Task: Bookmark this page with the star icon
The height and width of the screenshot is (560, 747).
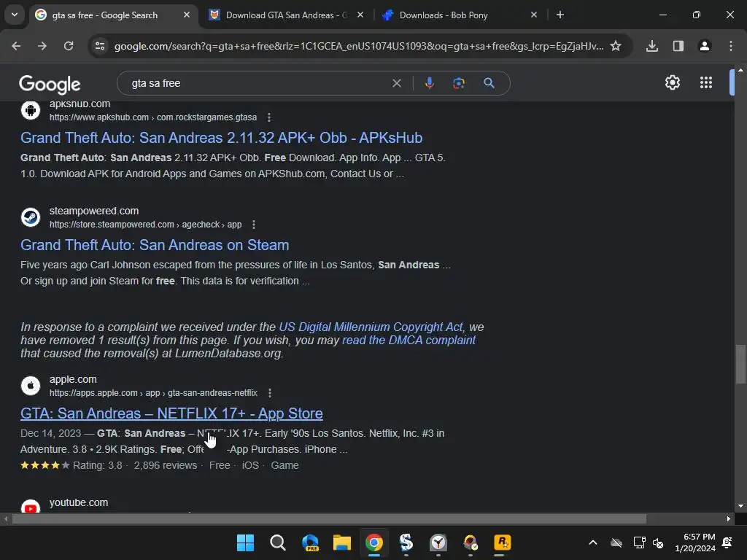Action: pos(616,46)
